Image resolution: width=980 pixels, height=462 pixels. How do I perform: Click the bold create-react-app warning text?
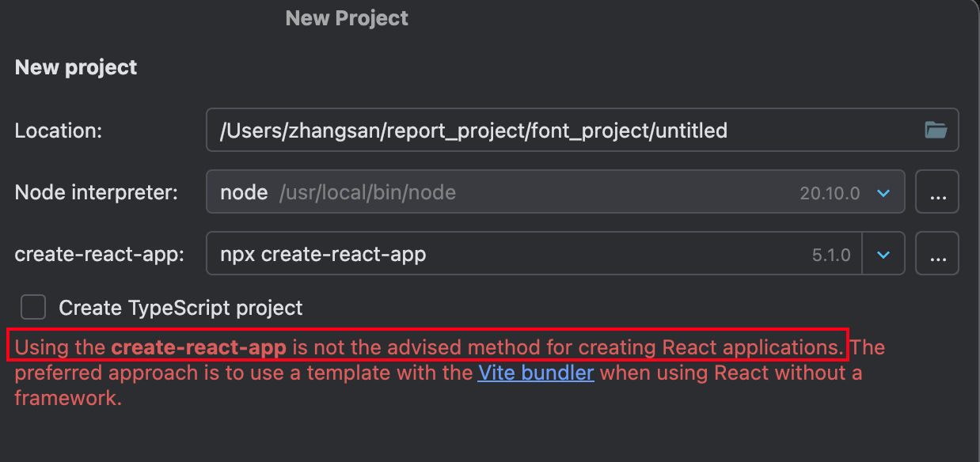pos(199,346)
